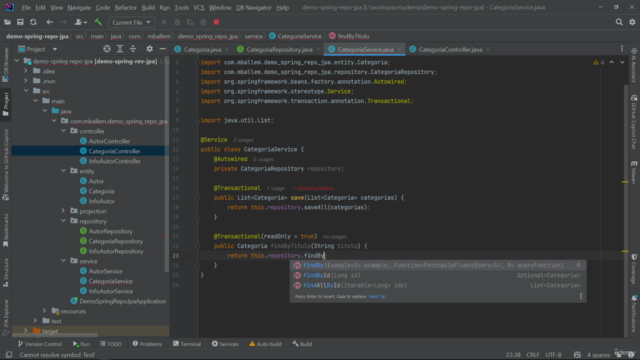Open IDE settings gear at top right

click(632, 22)
